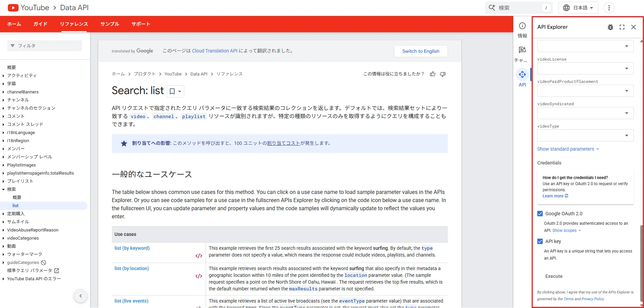Open the videoLicense dropdown
This screenshot has width=644, height=308.
click(x=585, y=68)
